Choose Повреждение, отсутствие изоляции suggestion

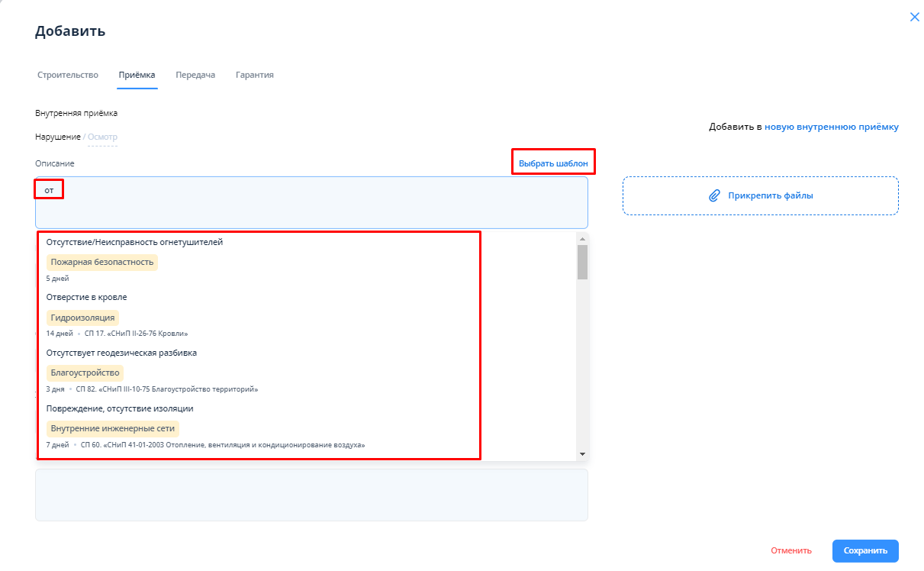(x=119, y=408)
